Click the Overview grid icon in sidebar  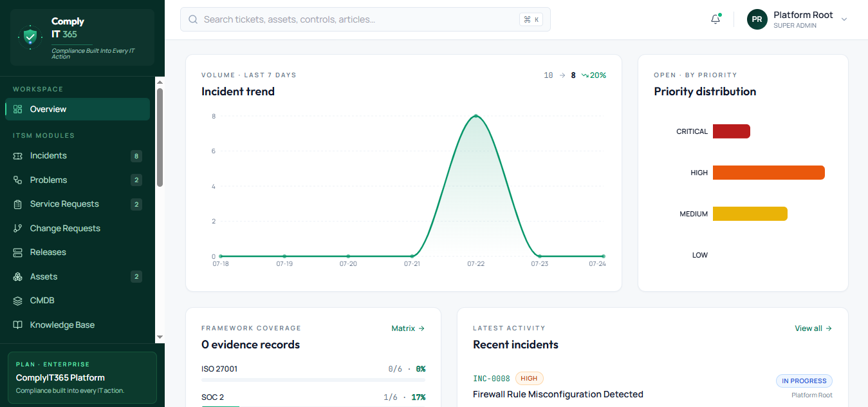[x=18, y=109]
